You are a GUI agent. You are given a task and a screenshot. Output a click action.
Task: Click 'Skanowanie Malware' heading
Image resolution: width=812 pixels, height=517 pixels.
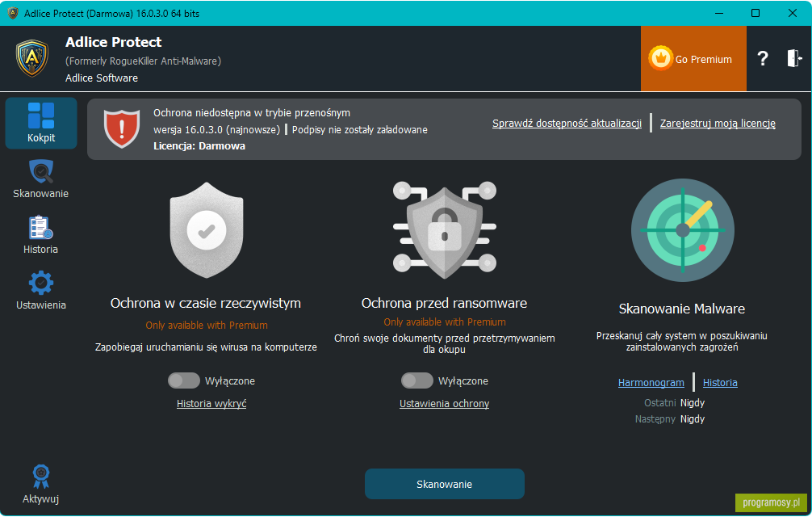[682, 309]
